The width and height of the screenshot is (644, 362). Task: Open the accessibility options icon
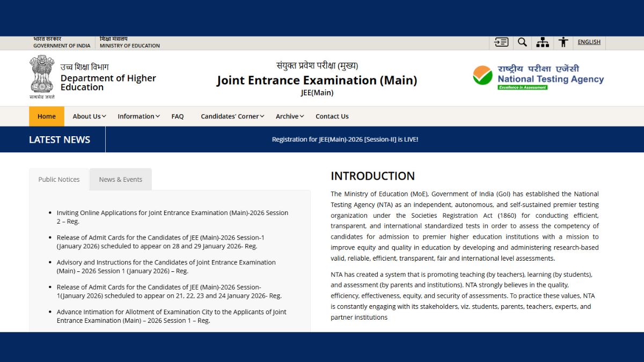pos(563,42)
